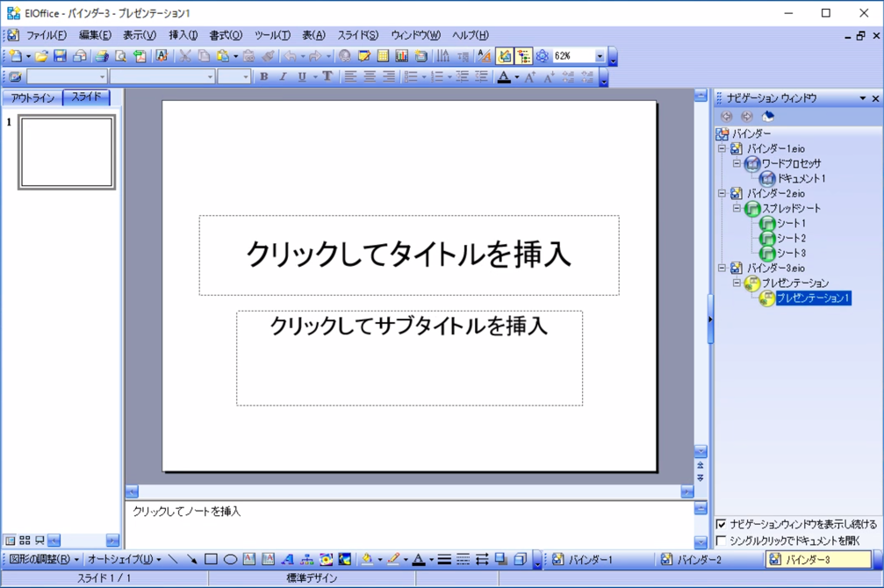Viewport: 884px width, 588px height.
Task: Open the ツール menu
Action: [x=272, y=35]
